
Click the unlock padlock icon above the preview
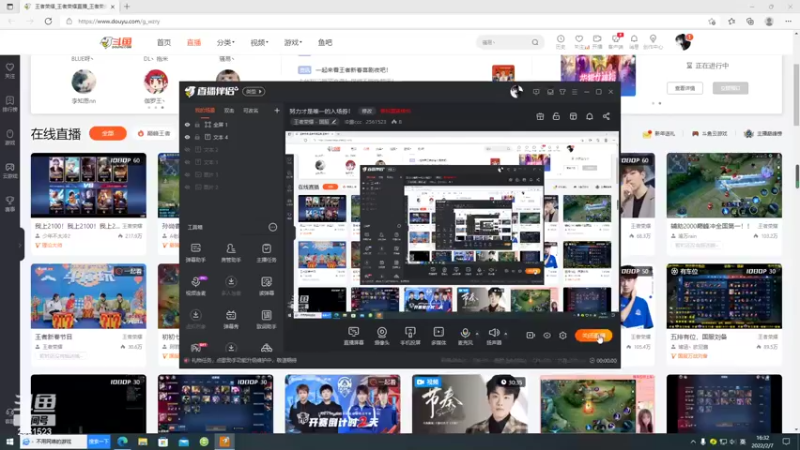pyautogui.click(x=556, y=116)
